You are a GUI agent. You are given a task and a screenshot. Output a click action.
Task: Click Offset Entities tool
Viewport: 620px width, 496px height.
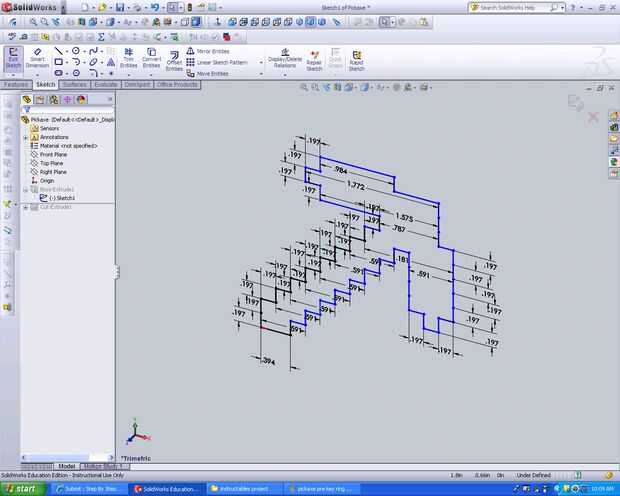tap(174, 61)
